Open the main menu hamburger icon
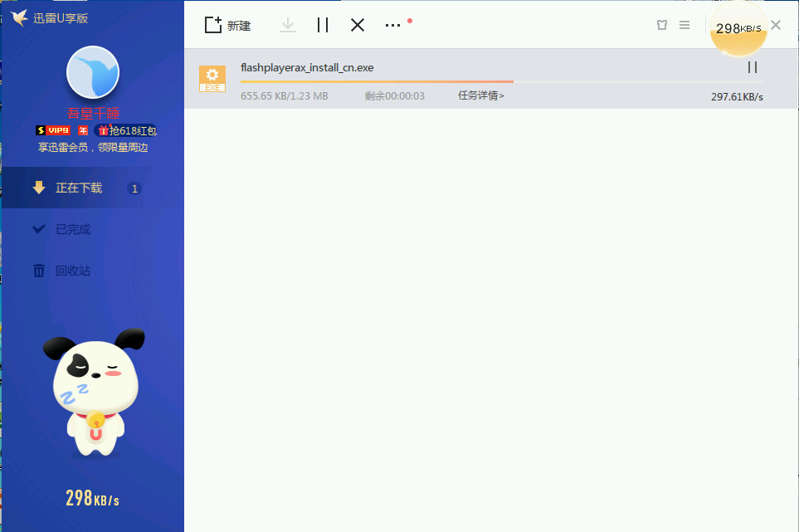Viewport: 799px width, 532px height. coord(685,25)
